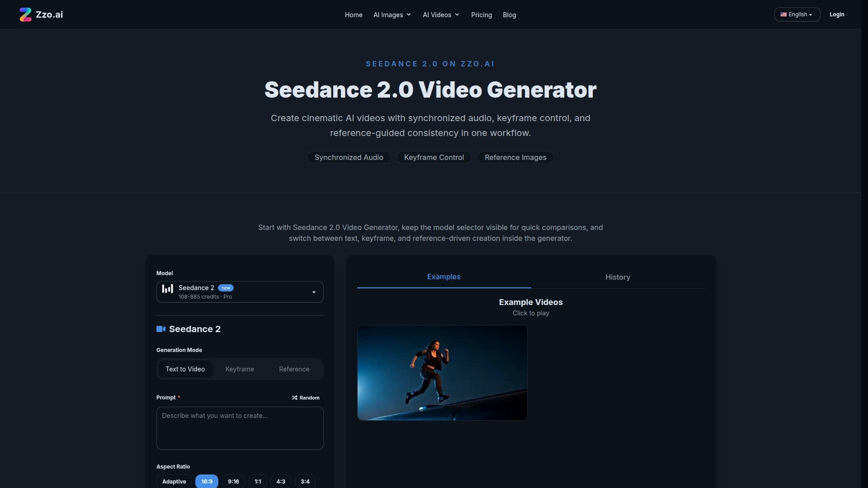Open the Seedance 2 model selector
This screenshot has height=488, width=868.
(x=240, y=292)
